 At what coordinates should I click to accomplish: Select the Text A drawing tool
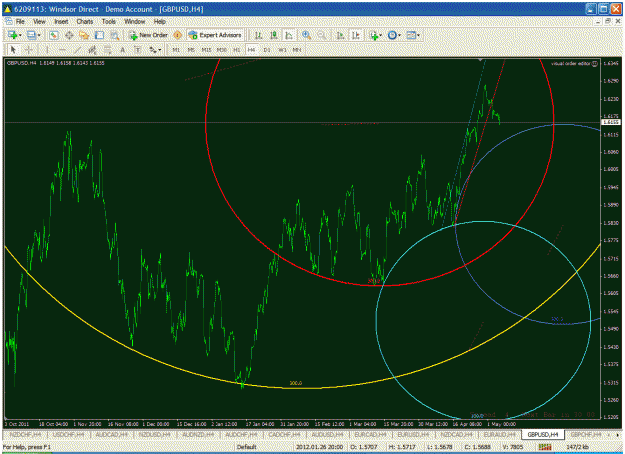(x=123, y=50)
